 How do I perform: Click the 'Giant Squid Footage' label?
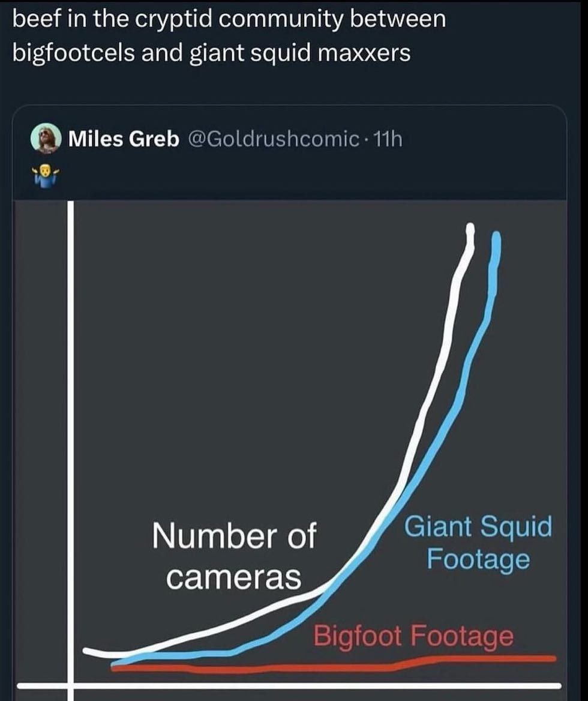[x=478, y=543]
